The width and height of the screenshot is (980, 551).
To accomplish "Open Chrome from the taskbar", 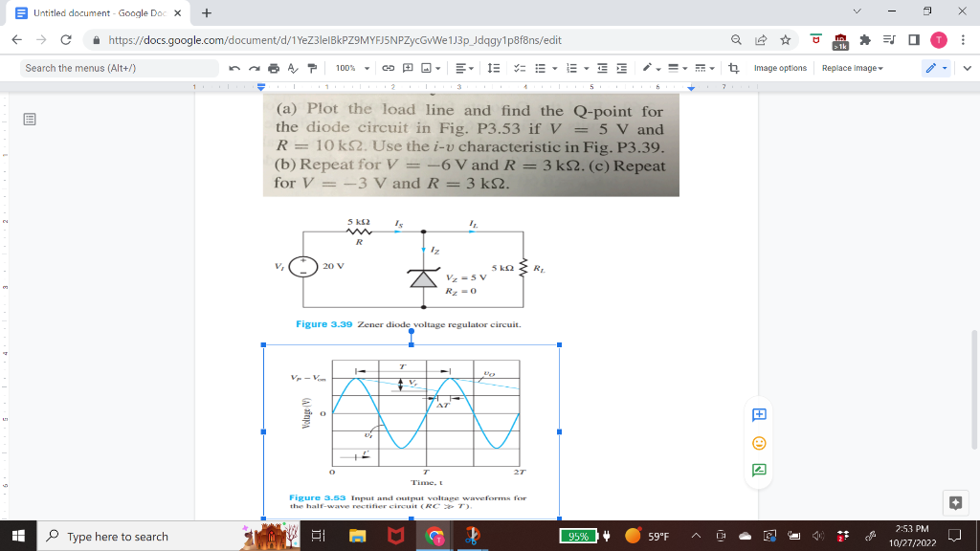I will point(434,536).
